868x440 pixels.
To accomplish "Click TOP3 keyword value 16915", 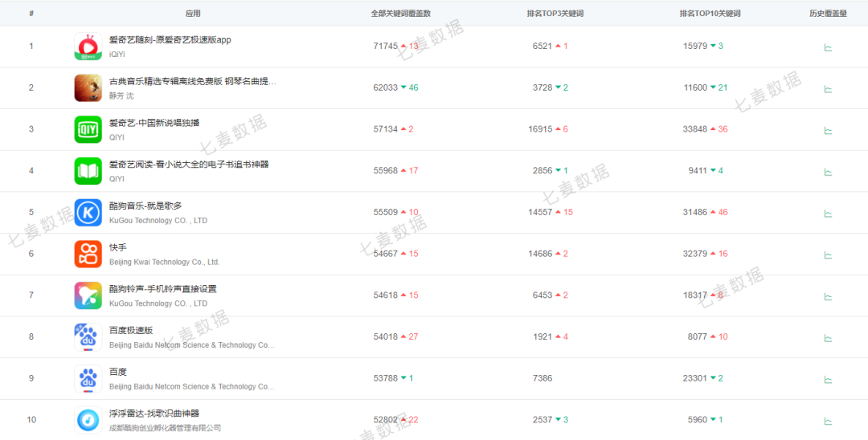I will pos(540,129).
